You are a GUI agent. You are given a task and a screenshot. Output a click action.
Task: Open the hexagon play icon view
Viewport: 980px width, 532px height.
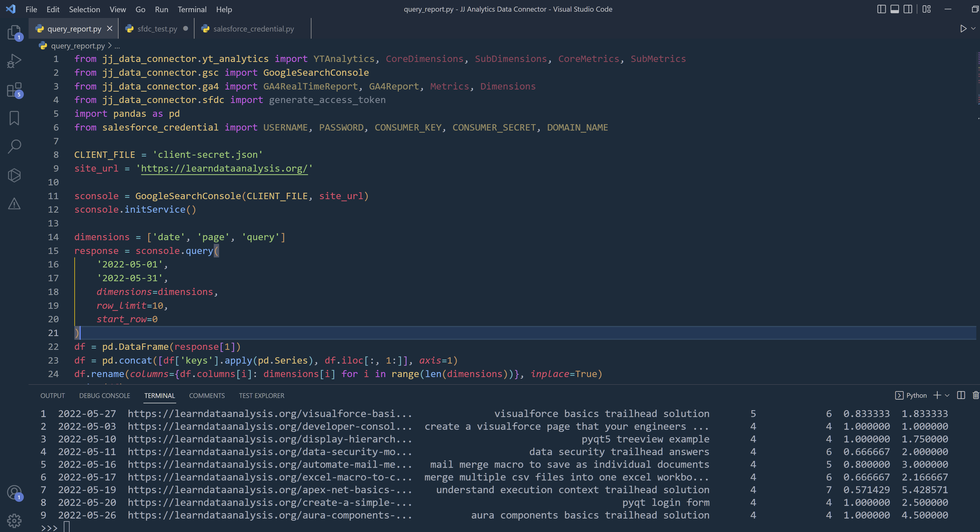click(15, 175)
